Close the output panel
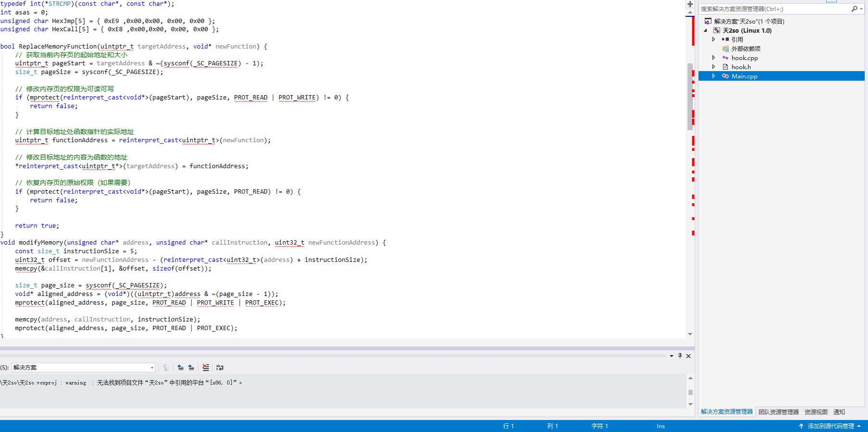The height and width of the screenshot is (432, 868). click(x=688, y=356)
